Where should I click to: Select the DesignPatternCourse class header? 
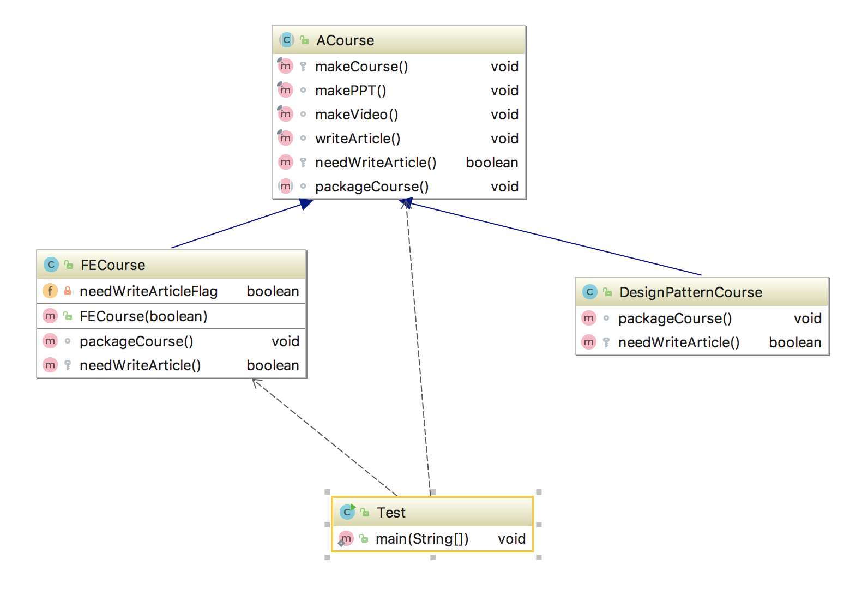point(702,292)
